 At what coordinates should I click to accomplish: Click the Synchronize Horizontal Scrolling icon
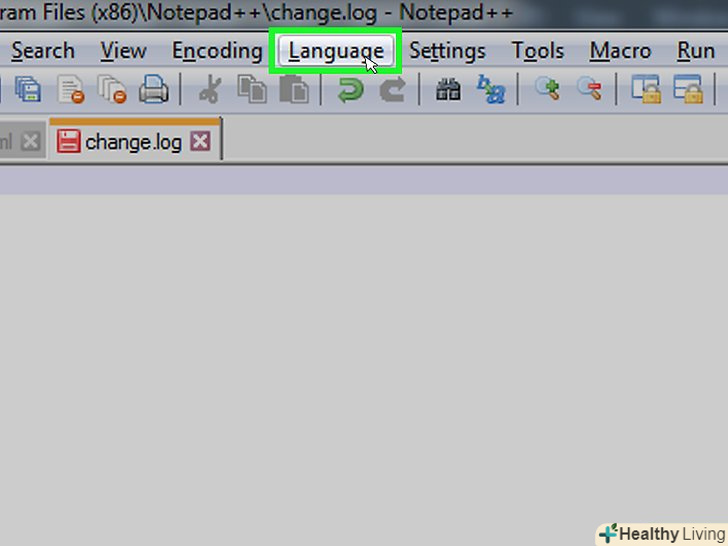(688, 89)
